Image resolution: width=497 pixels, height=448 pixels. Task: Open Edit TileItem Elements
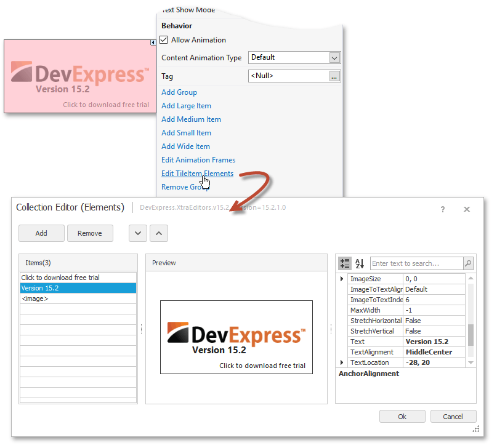[197, 174]
